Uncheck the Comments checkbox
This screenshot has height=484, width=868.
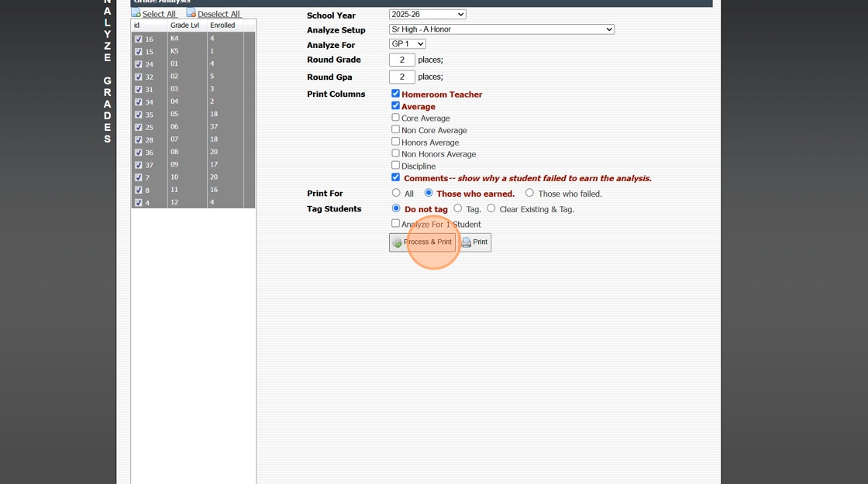(395, 177)
